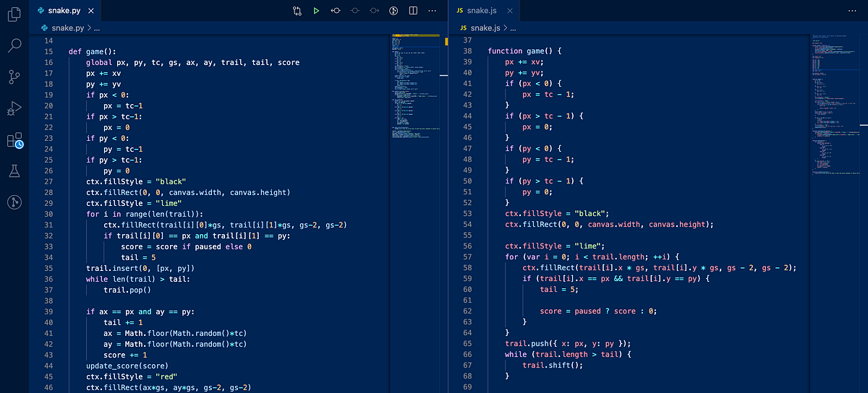Click 'px += xv;' in snake.js
Viewport: 868px width, 393px height.
(x=524, y=62)
